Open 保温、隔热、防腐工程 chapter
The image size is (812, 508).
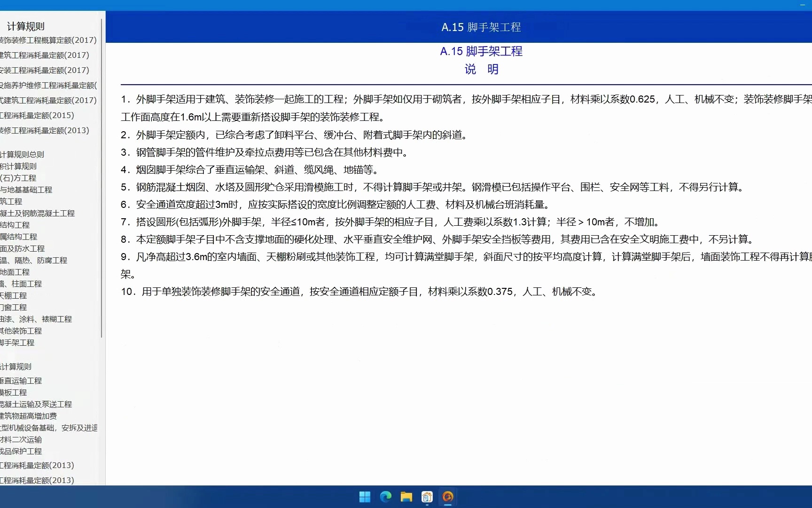coord(33,260)
